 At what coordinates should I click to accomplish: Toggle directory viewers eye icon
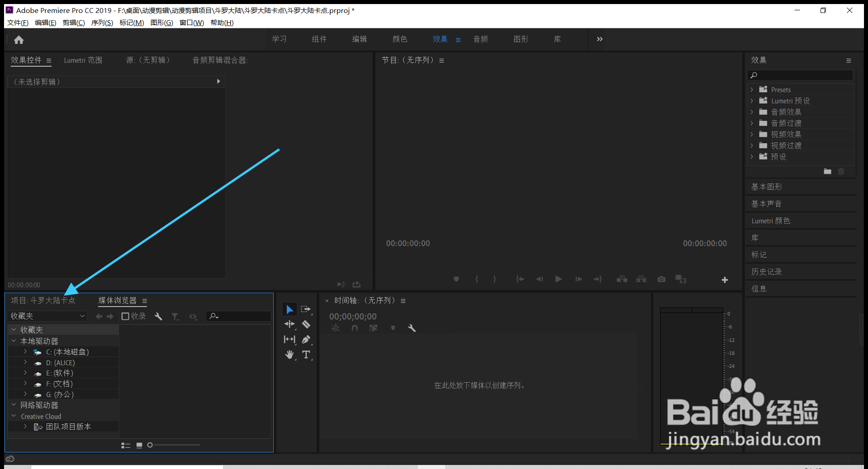click(193, 316)
